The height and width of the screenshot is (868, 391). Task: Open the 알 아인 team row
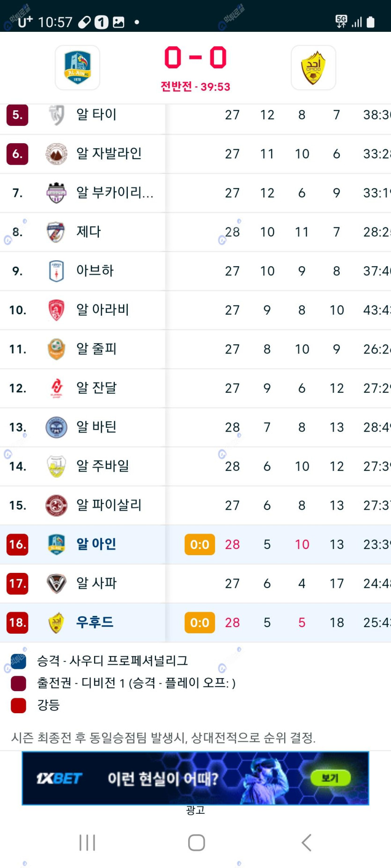coord(195,544)
